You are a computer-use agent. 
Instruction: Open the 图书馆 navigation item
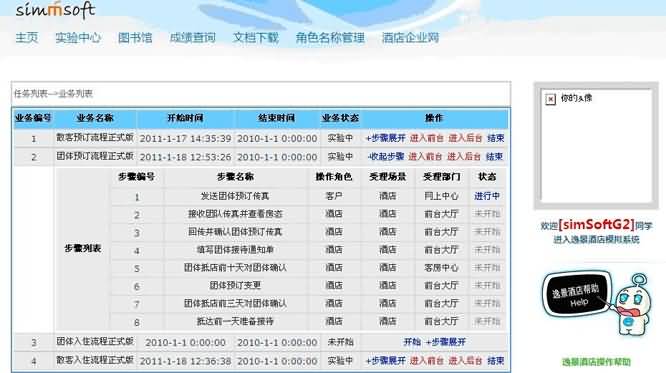tap(135, 37)
